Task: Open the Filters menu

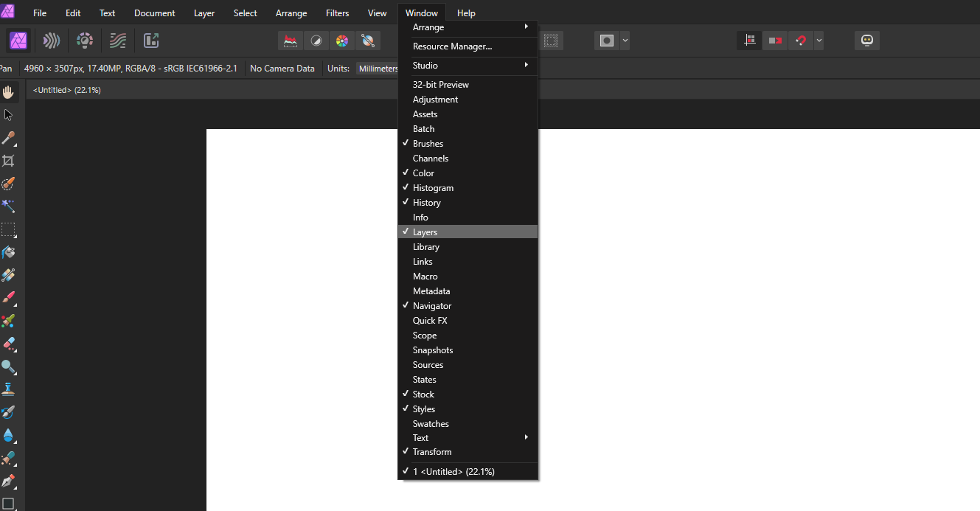Action: [337, 13]
